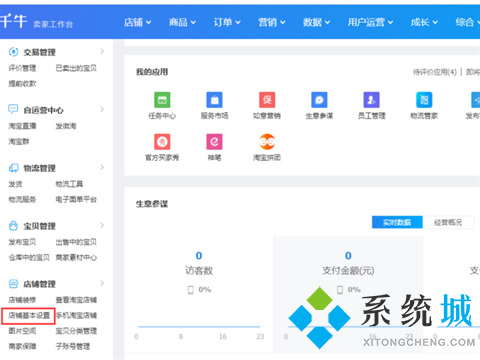Open 宝贝分类管理 link
Viewport: 480px width, 360px height.
(x=76, y=331)
